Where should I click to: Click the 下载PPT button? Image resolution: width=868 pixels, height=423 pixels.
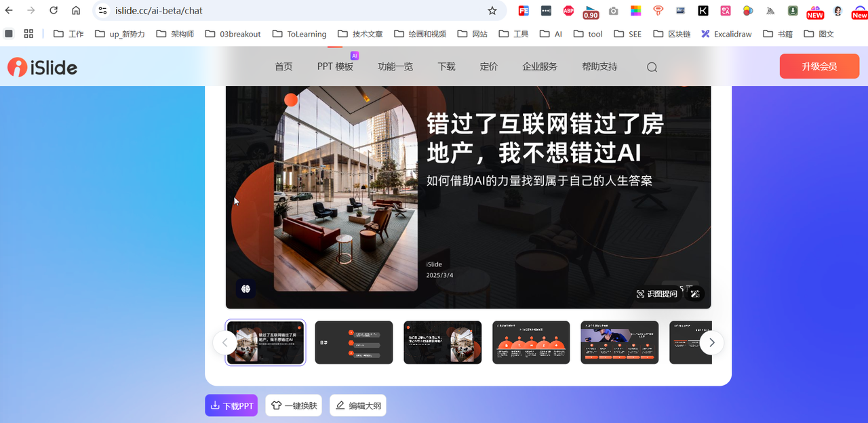(x=231, y=405)
